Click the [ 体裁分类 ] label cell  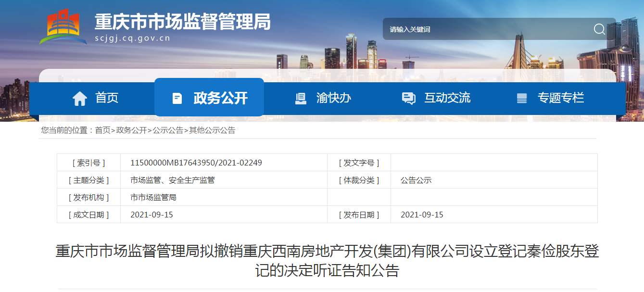[359, 180]
